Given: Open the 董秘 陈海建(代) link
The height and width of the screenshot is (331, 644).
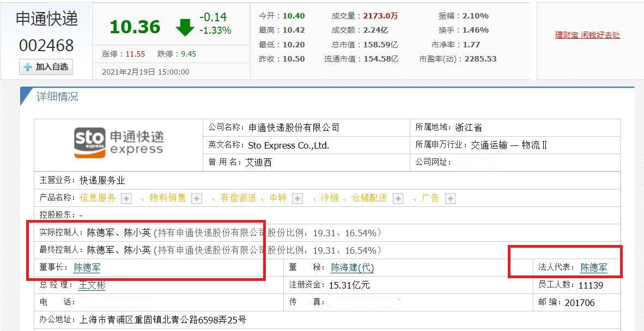Looking at the screenshot, I should 353,268.
